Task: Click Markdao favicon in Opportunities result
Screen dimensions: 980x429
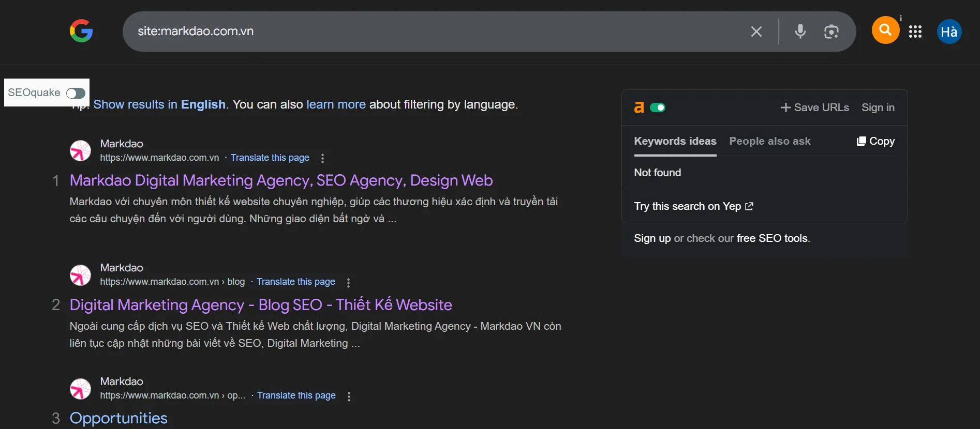Action: pyautogui.click(x=80, y=389)
